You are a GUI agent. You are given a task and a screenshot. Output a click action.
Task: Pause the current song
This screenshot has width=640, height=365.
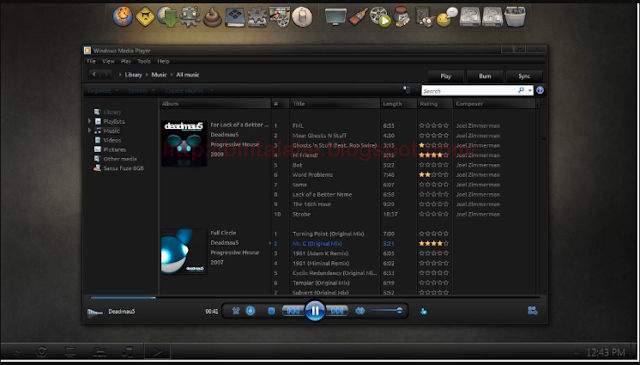(x=315, y=311)
